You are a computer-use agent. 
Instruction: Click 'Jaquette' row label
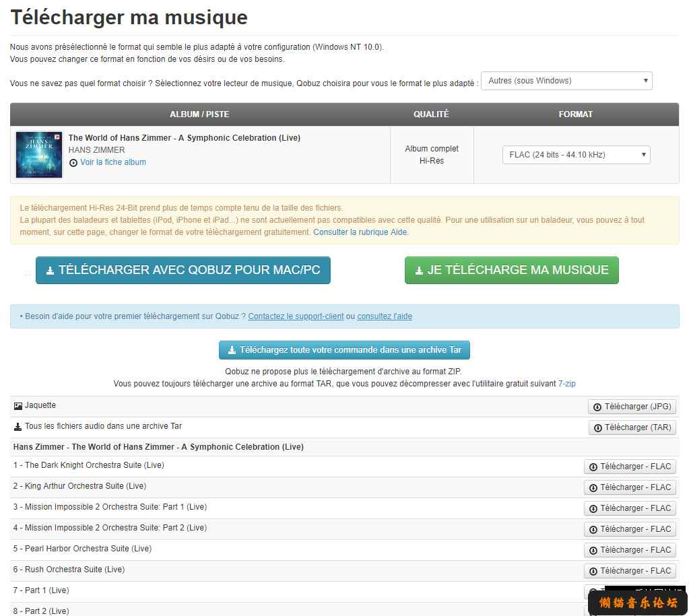tap(40, 405)
